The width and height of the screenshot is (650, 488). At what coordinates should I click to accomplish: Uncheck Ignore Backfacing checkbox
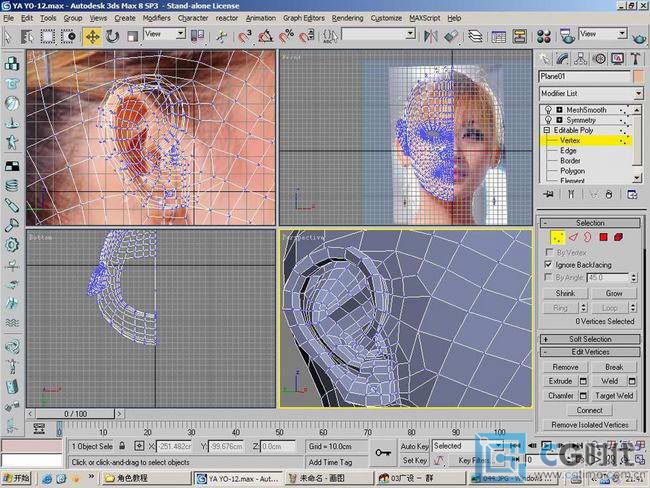point(549,265)
